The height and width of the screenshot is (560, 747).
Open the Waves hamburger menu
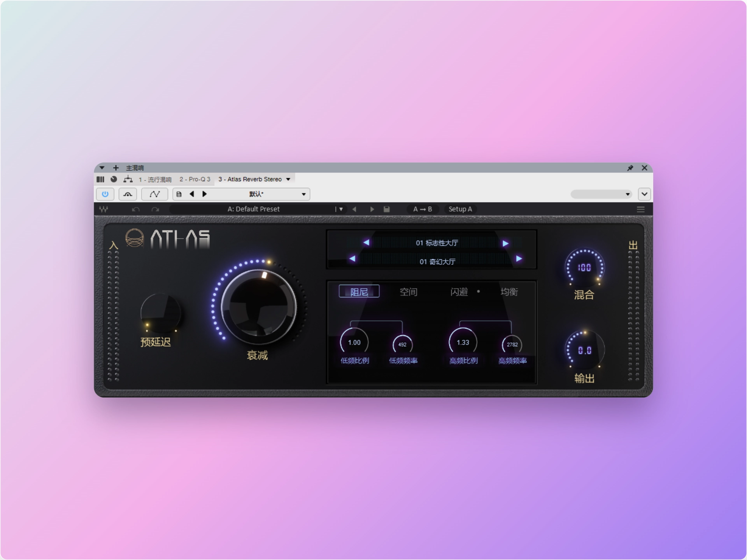coord(640,209)
